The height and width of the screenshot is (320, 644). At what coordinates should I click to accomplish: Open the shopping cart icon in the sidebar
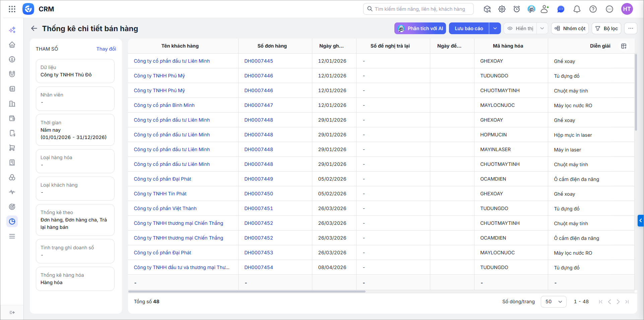click(x=12, y=148)
